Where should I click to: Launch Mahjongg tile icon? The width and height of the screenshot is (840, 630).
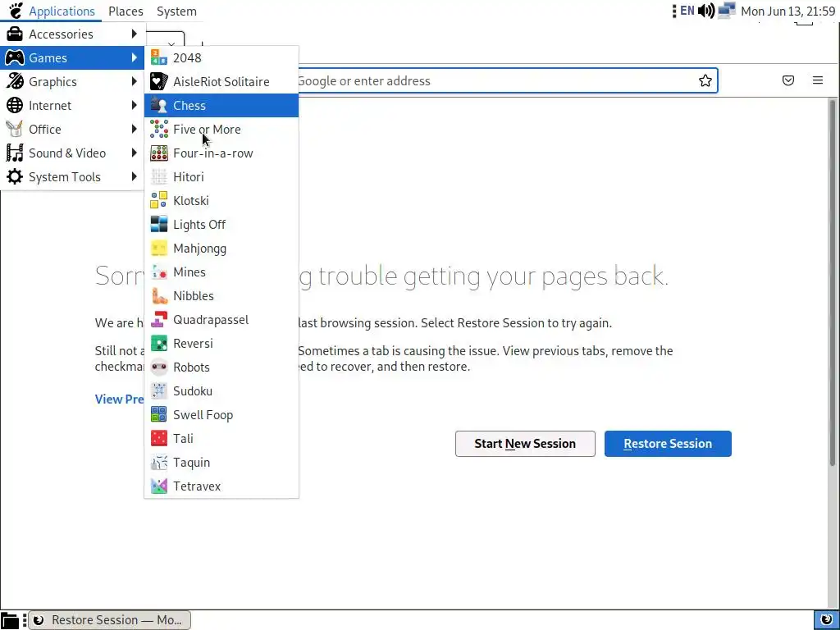[x=158, y=248]
